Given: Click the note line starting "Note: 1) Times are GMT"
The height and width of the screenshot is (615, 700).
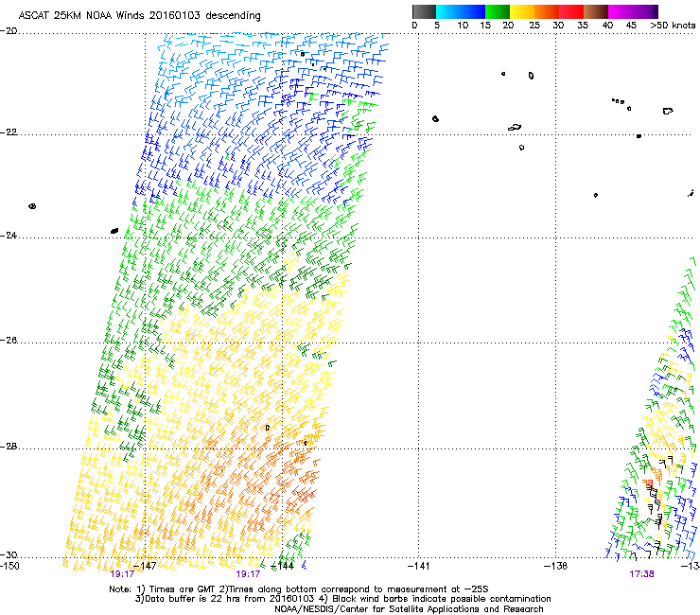Looking at the screenshot, I should tap(299, 589).
